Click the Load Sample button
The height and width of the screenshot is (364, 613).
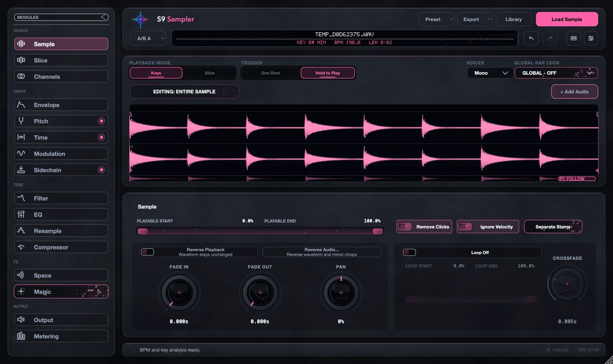point(567,19)
